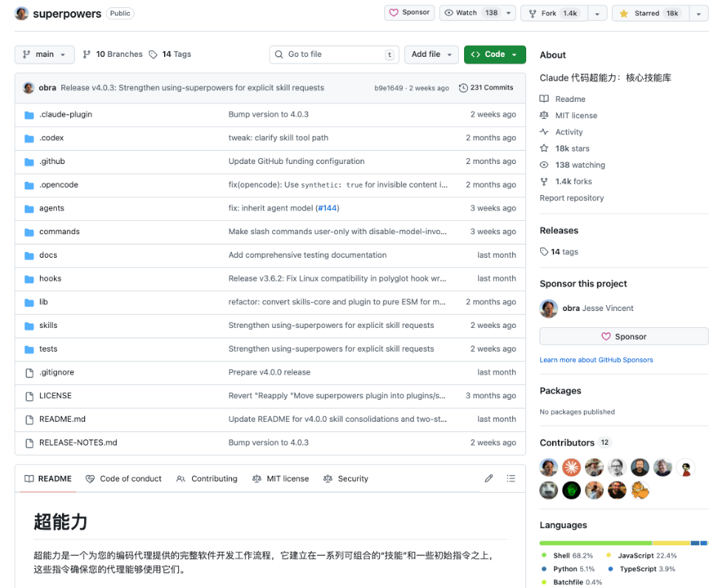
Task: Click the obra avatar in commit row
Action: pos(29,88)
